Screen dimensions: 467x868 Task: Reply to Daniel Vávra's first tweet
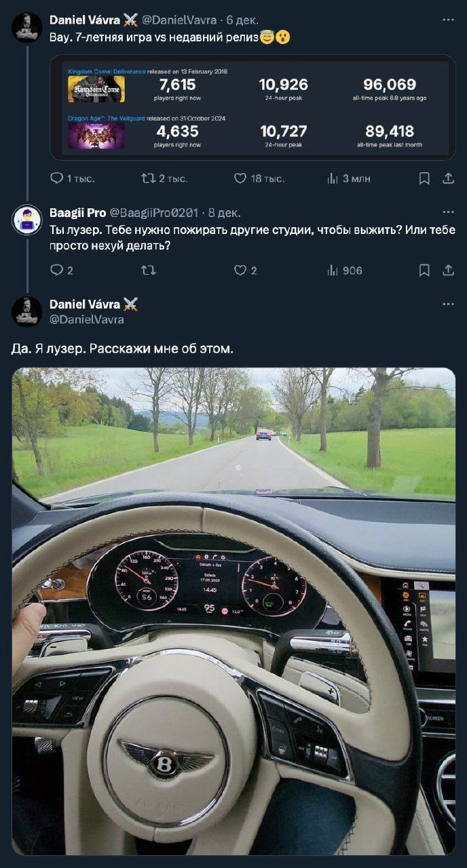tap(57, 178)
